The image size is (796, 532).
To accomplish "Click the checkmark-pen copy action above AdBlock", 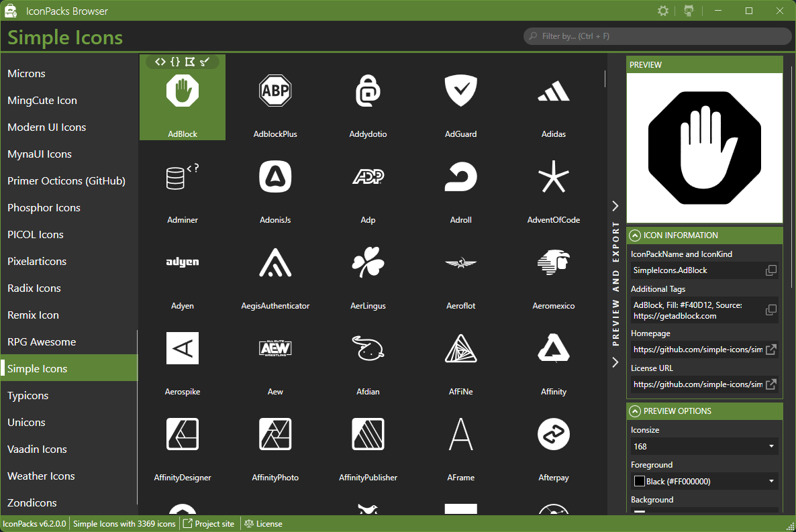I will coord(205,62).
